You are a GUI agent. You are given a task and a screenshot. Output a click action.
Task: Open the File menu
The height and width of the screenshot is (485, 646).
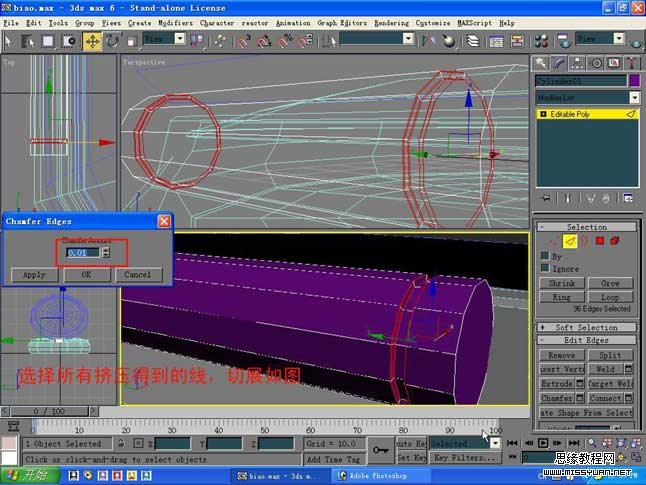pyautogui.click(x=11, y=23)
